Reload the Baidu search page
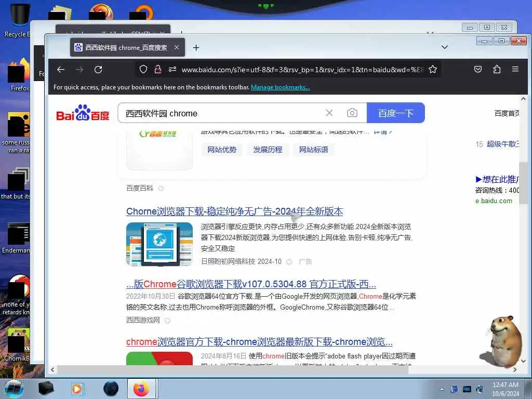This screenshot has width=532, height=399. [98, 70]
